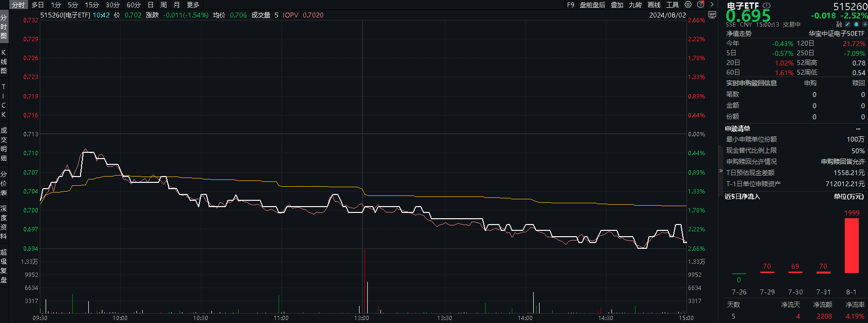Click the 现金替代比例上限 value 50%
This screenshot has height=323, width=868.
pos(858,151)
